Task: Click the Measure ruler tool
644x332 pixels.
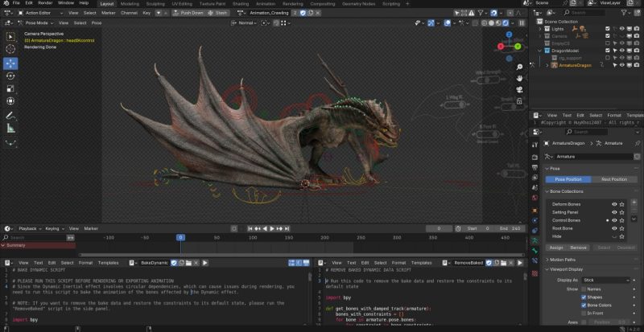Action: 10,129
